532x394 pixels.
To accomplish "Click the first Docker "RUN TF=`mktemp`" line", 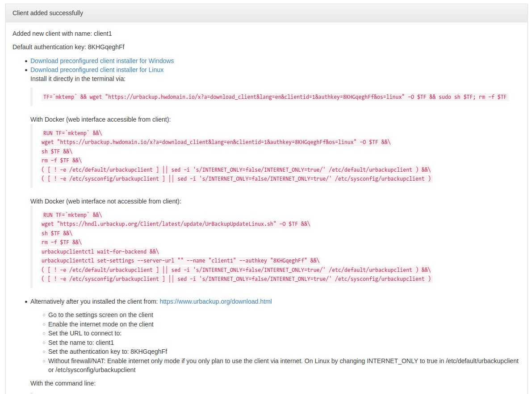I will [72, 133].
